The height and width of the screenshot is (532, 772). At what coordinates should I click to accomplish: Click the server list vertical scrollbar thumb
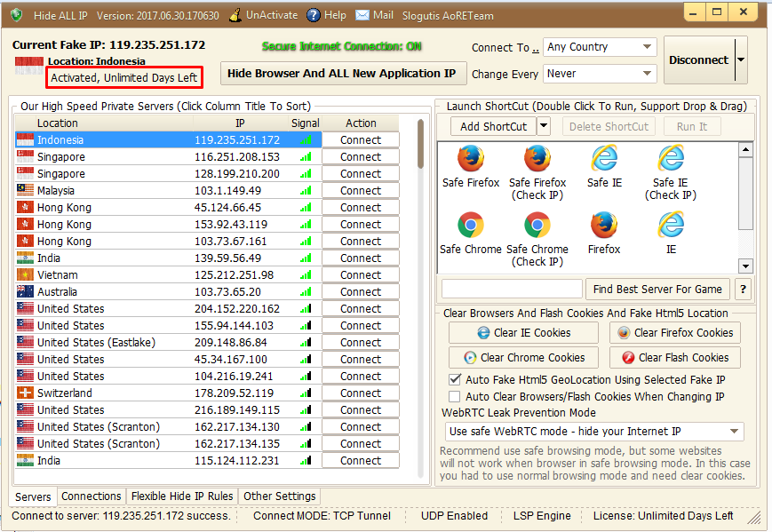point(420,144)
